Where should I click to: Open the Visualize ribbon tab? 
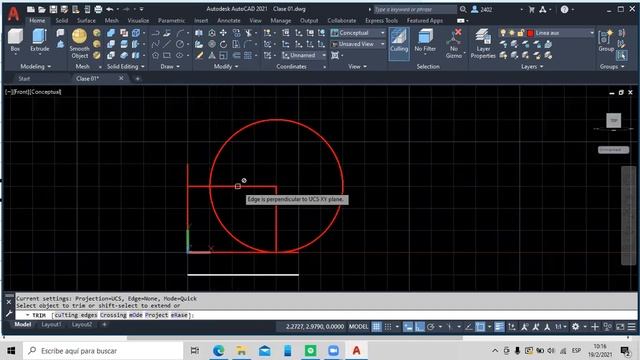pos(138,20)
